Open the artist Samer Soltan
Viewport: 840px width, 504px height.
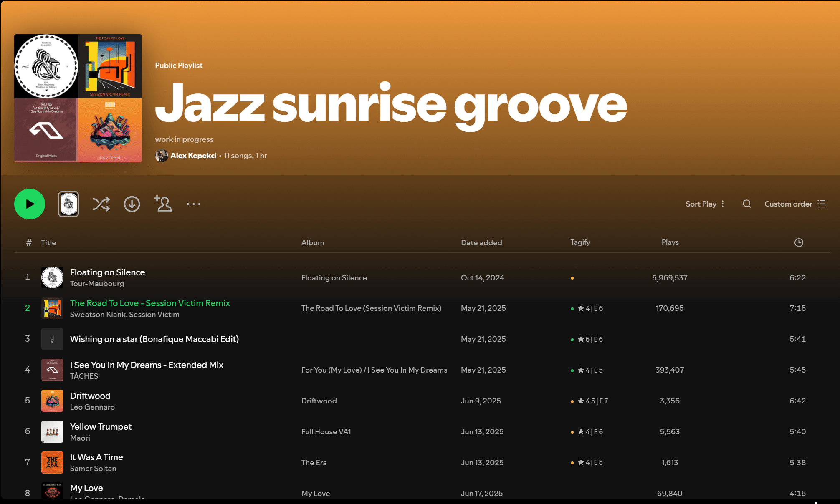coord(93,469)
